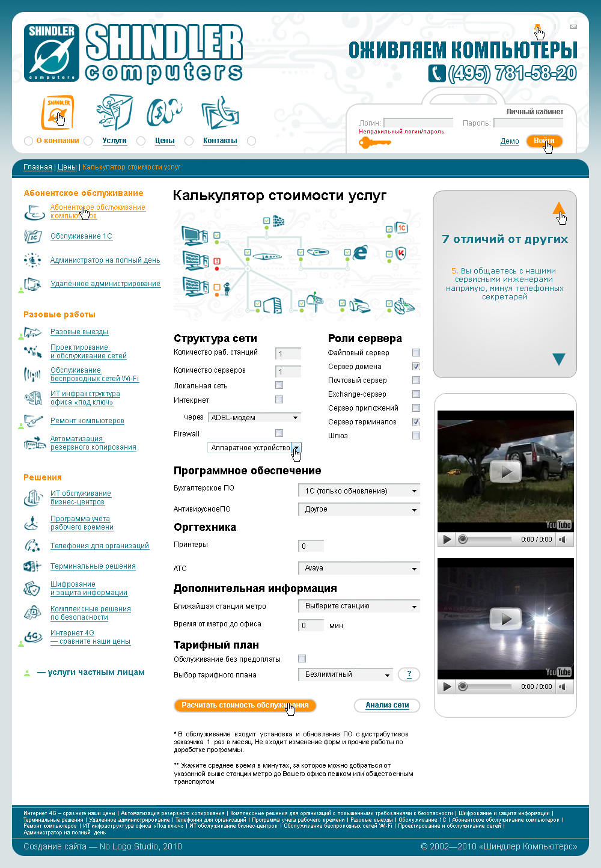Image resolution: width=601 pixels, height=868 pixels.
Task: Open the Бухгалтерское ПО dropdown
Action: pos(359,491)
